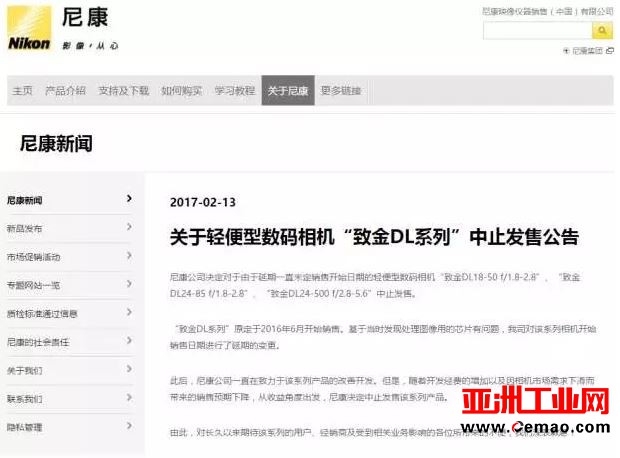
Task: Click the chevron beside 质检标准通过信息
Action: coord(129,312)
